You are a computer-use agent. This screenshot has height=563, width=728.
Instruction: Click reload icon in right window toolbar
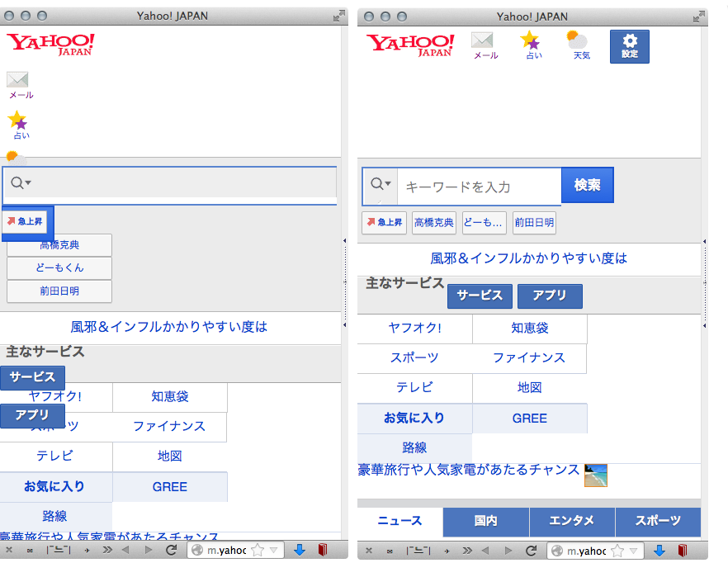(x=532, y=551)
